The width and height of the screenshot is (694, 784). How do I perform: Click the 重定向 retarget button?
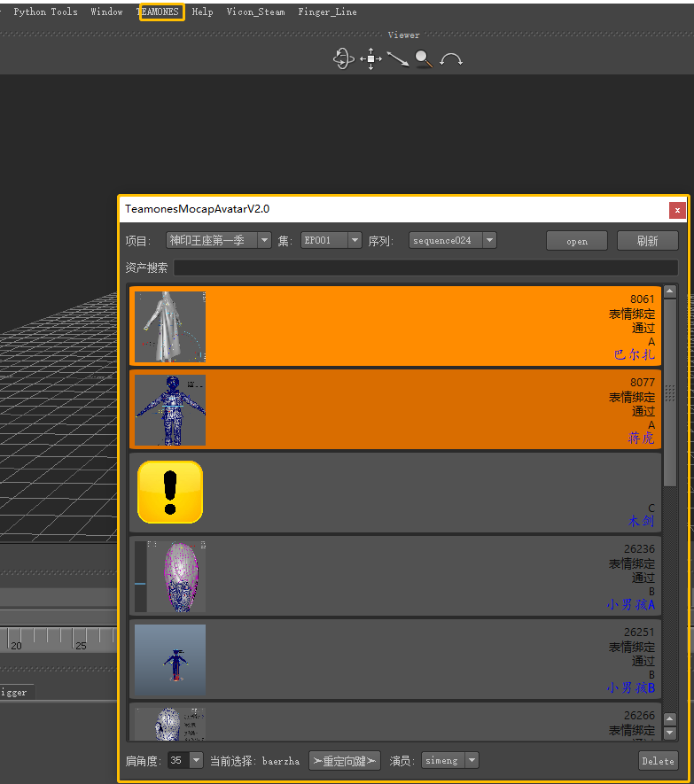coord(344,760)
